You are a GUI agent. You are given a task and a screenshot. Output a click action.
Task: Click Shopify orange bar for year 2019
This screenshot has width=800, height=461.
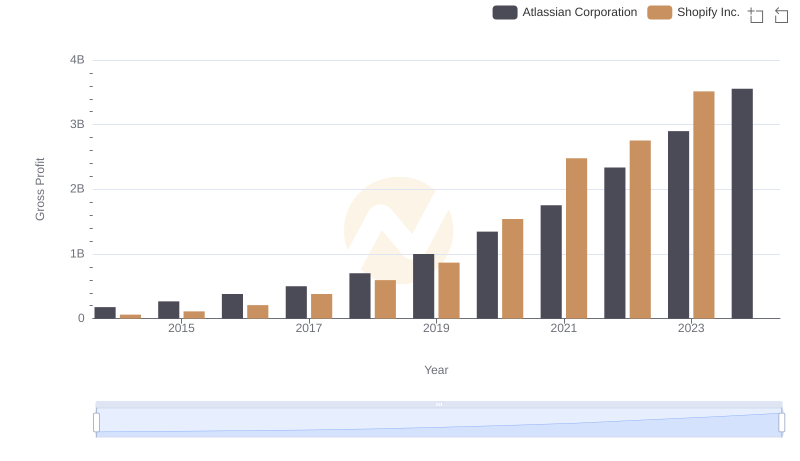coord(449,291)
